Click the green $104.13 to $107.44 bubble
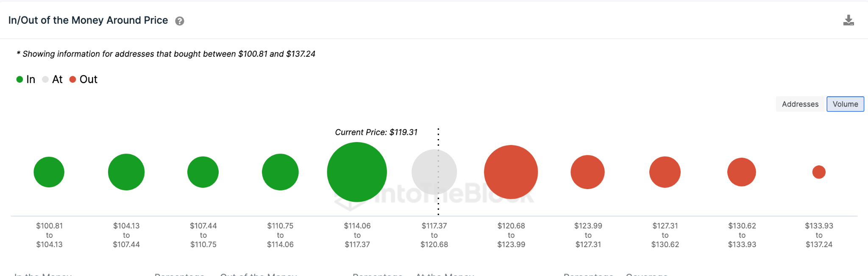The width and height of the screenshot is (868, 276). [126, 172]
